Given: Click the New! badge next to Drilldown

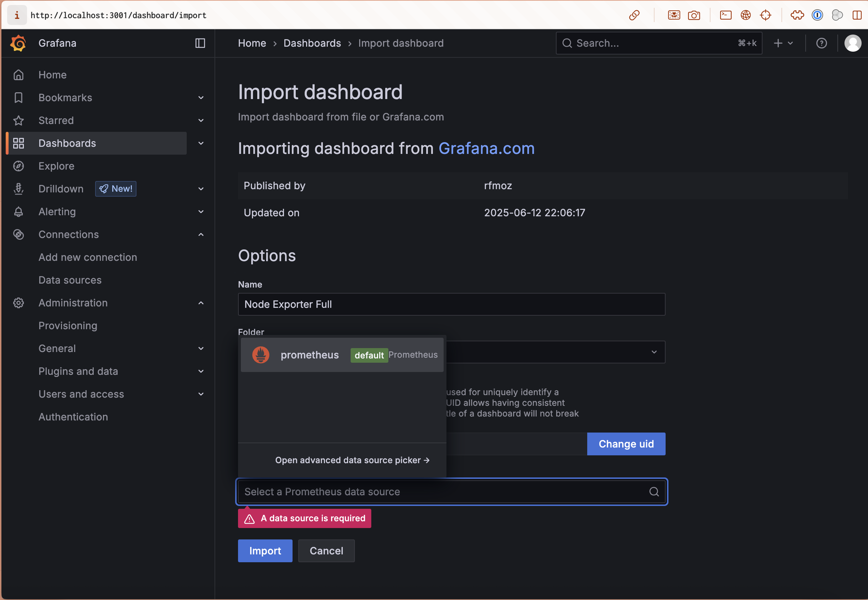Looking at the screenshot, I should tap(116, 189).
